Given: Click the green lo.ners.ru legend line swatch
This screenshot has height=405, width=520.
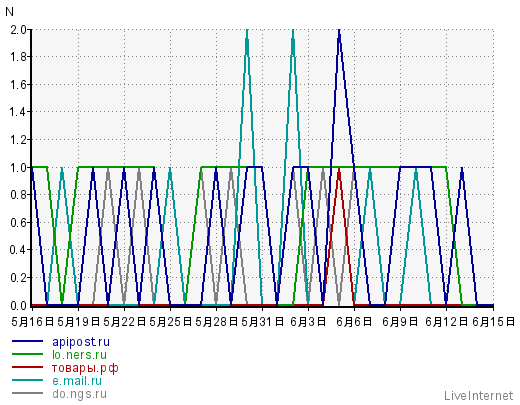Looking at the screenshot, I should click(28, 354).
